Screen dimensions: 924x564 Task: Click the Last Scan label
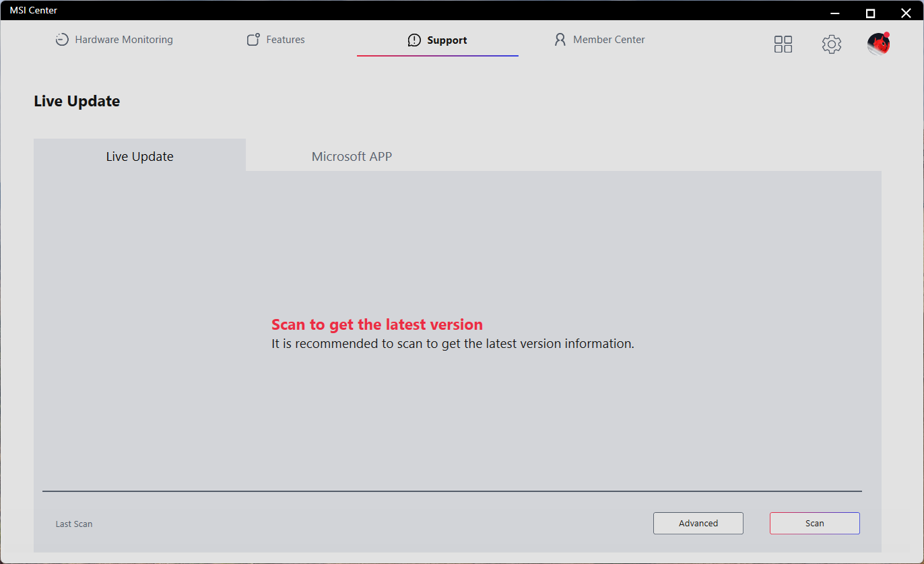tap(74, 524)
